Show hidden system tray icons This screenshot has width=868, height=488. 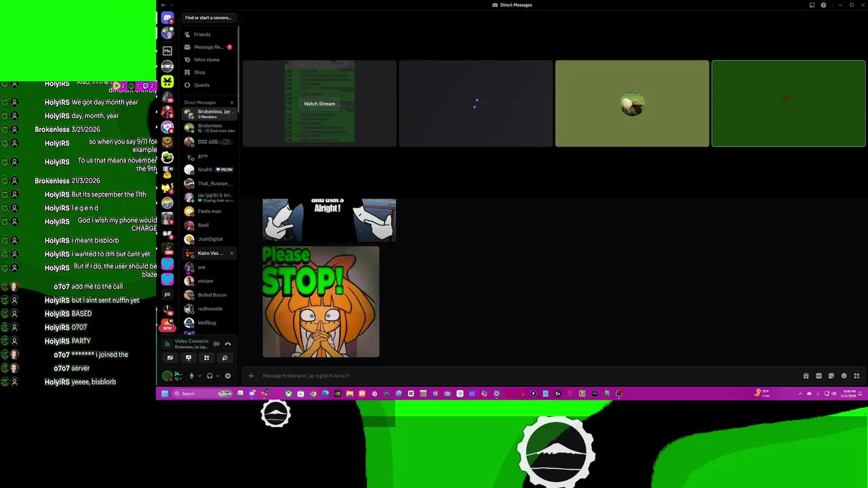(800, 394)
